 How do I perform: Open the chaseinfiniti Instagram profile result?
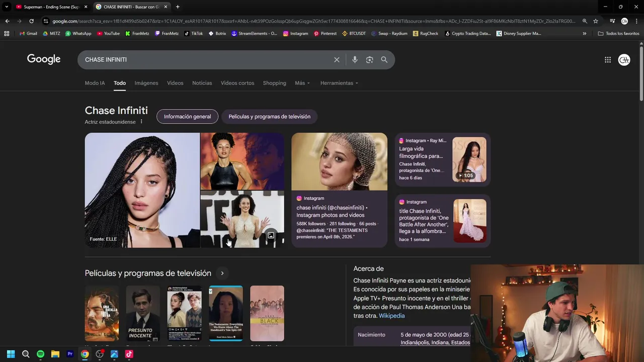point(339,190)
